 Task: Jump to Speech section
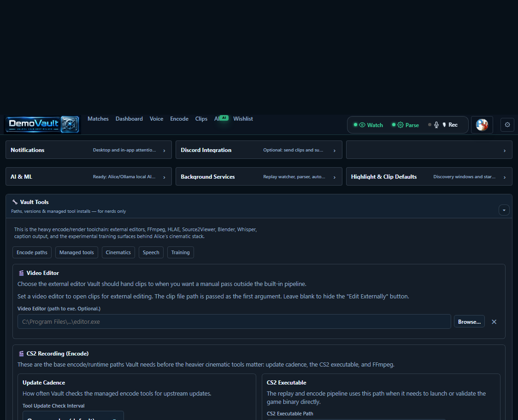click(151, 252)
